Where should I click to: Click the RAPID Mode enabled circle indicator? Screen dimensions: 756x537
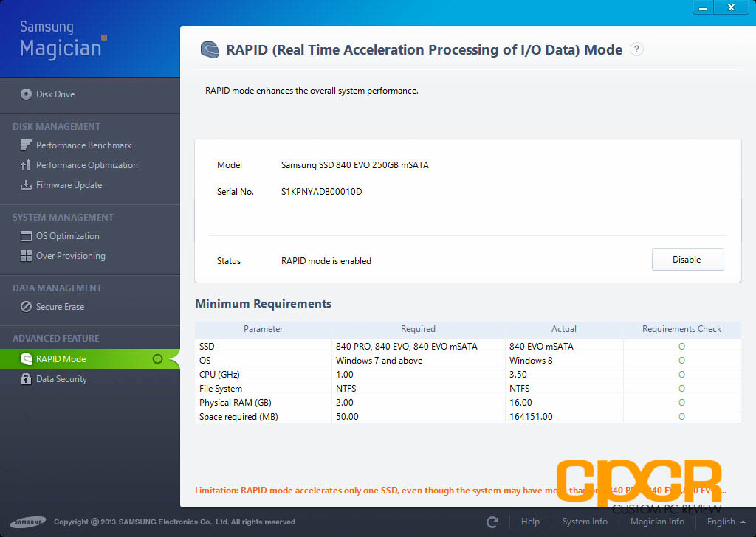(157, 358)
